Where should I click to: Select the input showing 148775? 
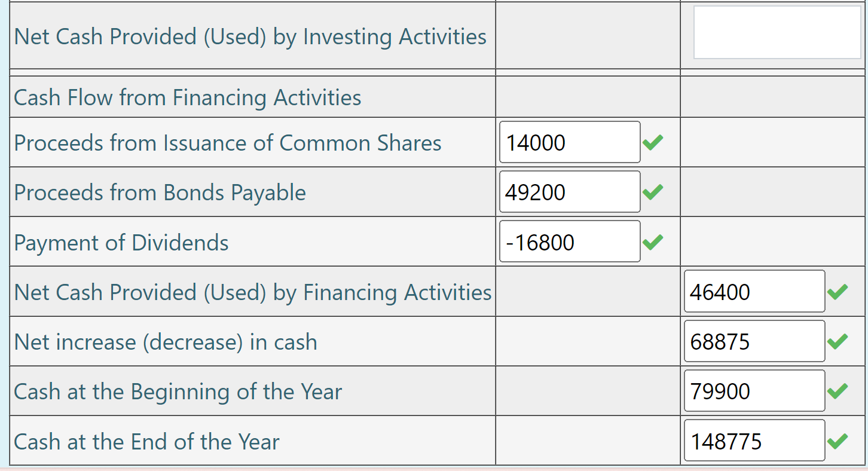(754, 441)
